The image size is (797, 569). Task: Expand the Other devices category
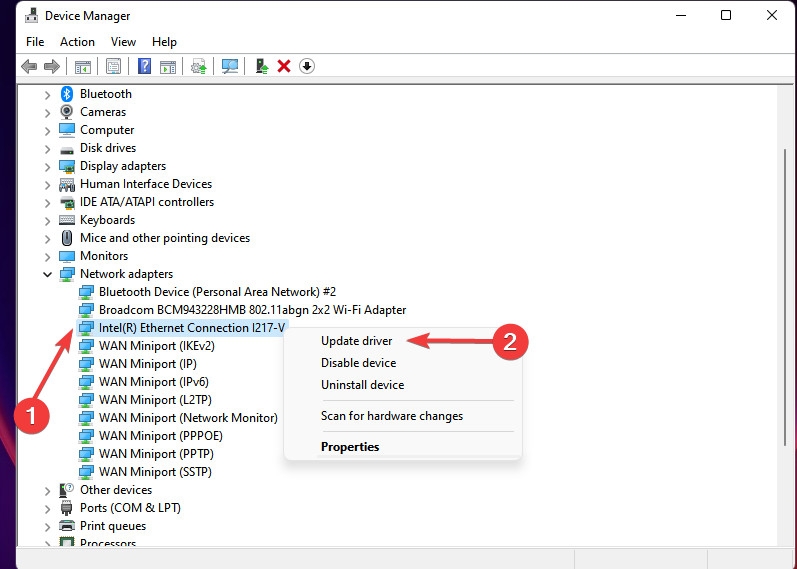click(x=47, y=491)
